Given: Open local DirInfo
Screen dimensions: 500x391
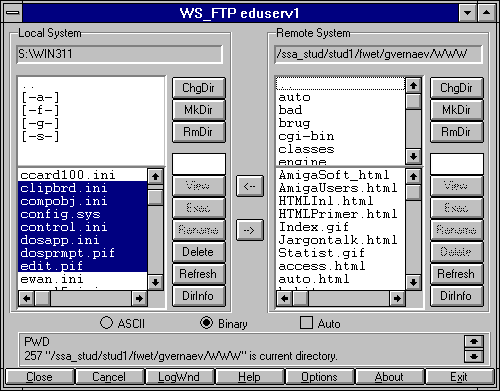Looking at the screenshot, I should [199, 296].
